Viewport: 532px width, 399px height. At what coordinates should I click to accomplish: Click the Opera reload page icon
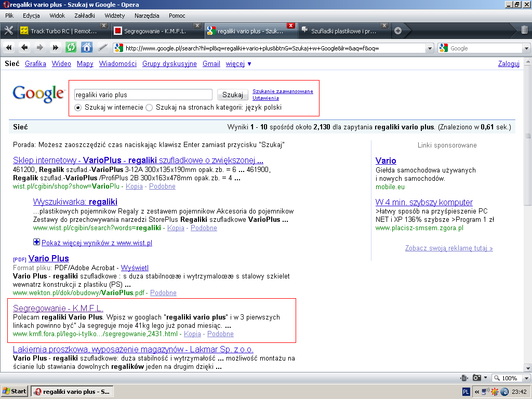[x=71, y=48]
